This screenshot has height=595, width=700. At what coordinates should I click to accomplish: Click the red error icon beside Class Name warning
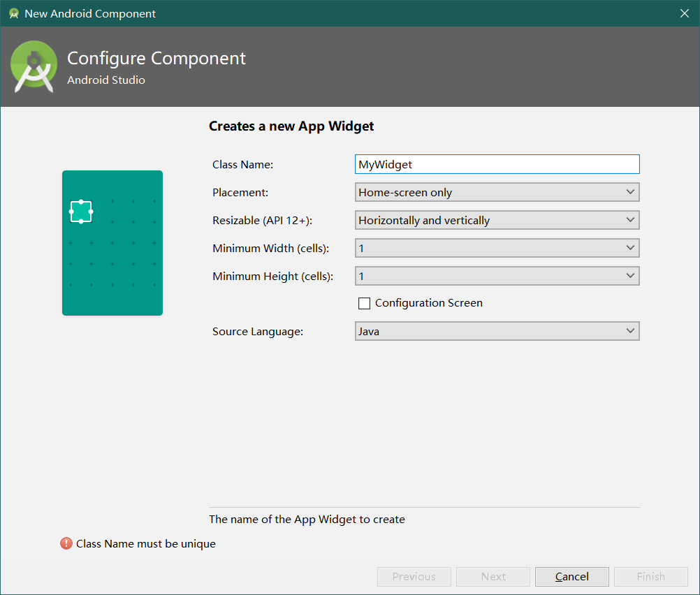(66, 543)
